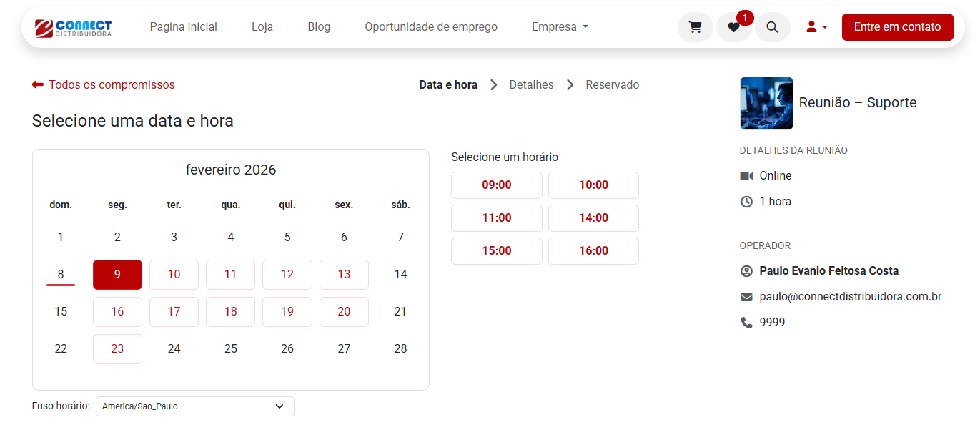Click the Reunião – Suporte thumbnail image
Image resolution: width=980 pixels, height=445 pixels.
[766, 103]
